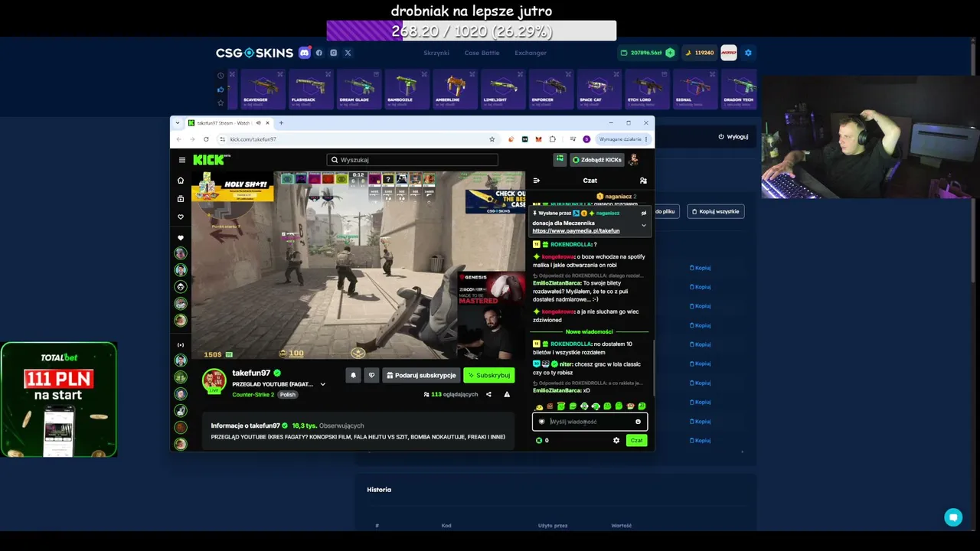Screen dimensions: 980x551
Task: Open browser extensions puzzle icon
Action: (x=552, y=139)
